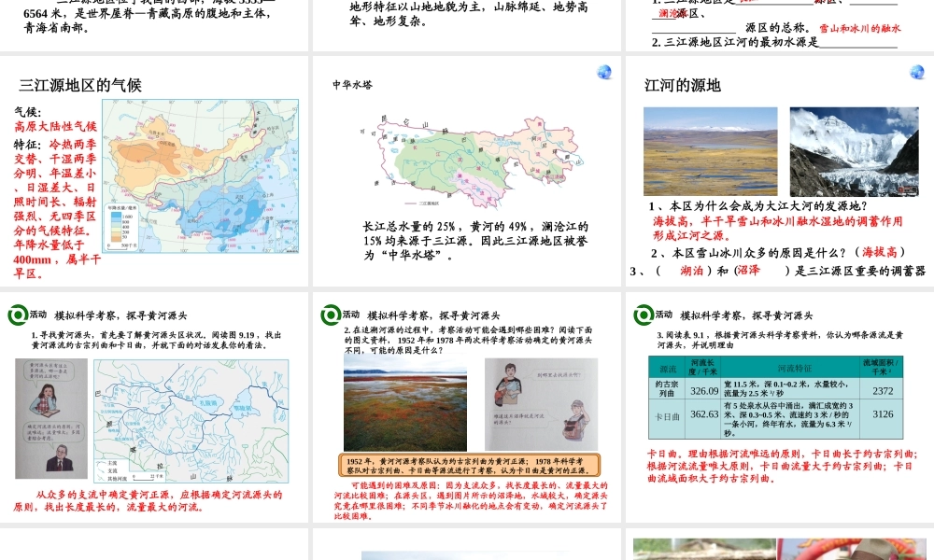Viewport: 934px width, 560px height.
Task: Select question text 1.寻找黄河源头
Action: [156, 340]
